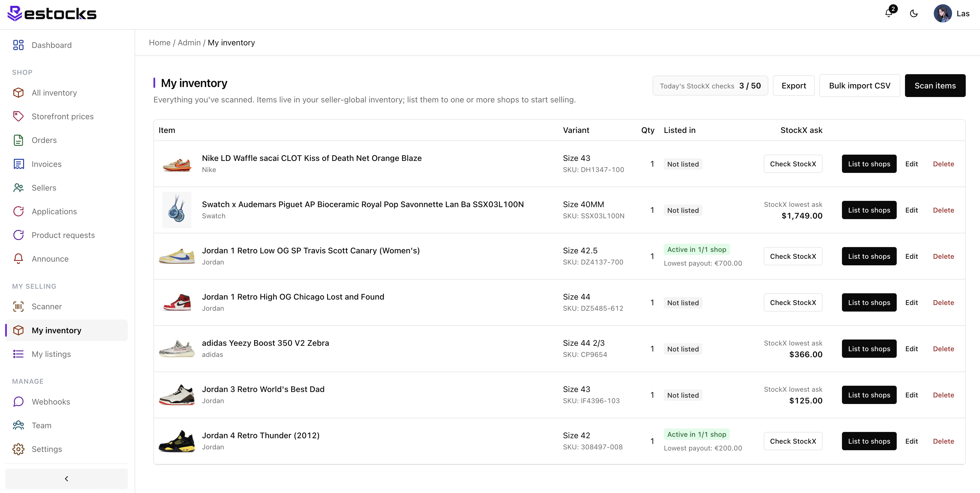Go to Orders page
980x493 pixels.
click(x=66, y=140)
